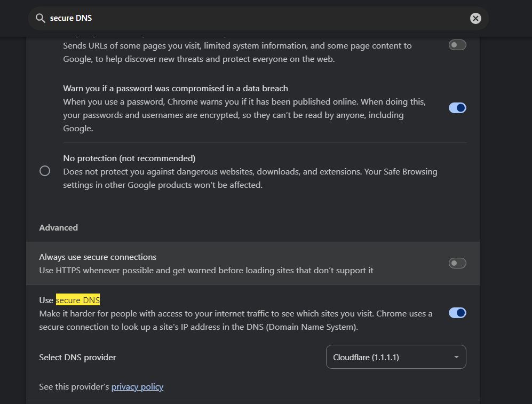The width and height of the screenshot is (532, 404).
Task: Select the "No protection (not recommended)" radio button
Action: pos(45,171)
